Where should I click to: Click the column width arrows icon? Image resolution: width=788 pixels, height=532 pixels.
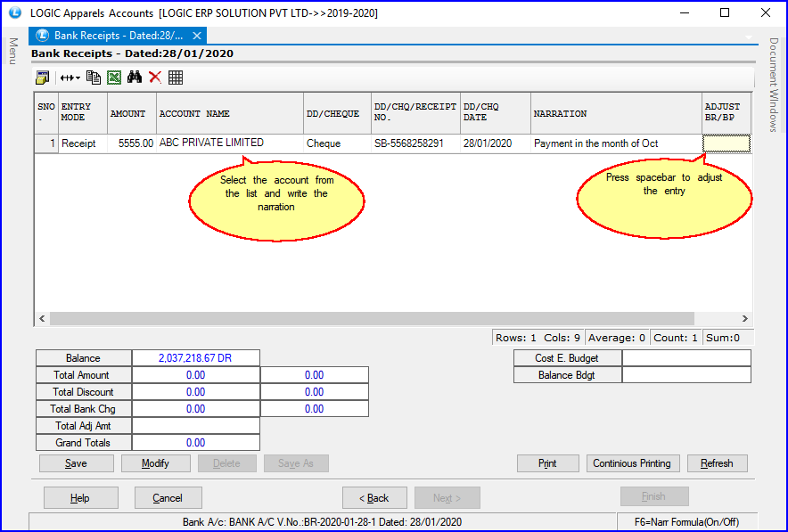coord(66,78)
